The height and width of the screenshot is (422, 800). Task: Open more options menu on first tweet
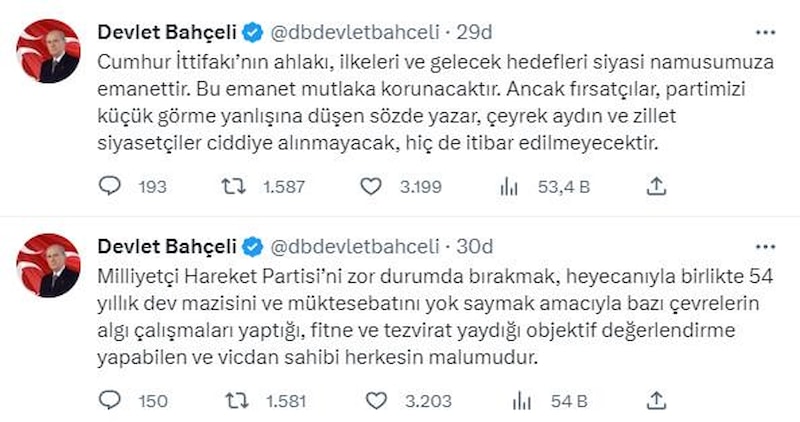(x=767, y=30)
